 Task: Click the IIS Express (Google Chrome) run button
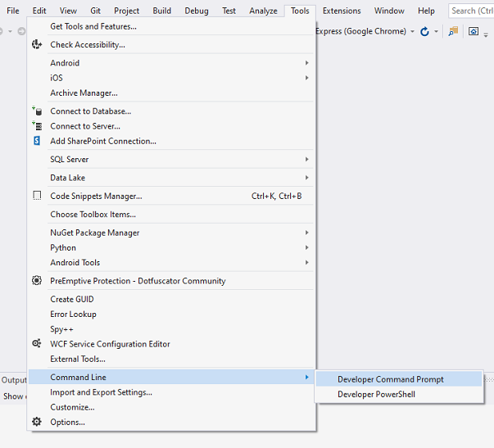click(360, 31)
